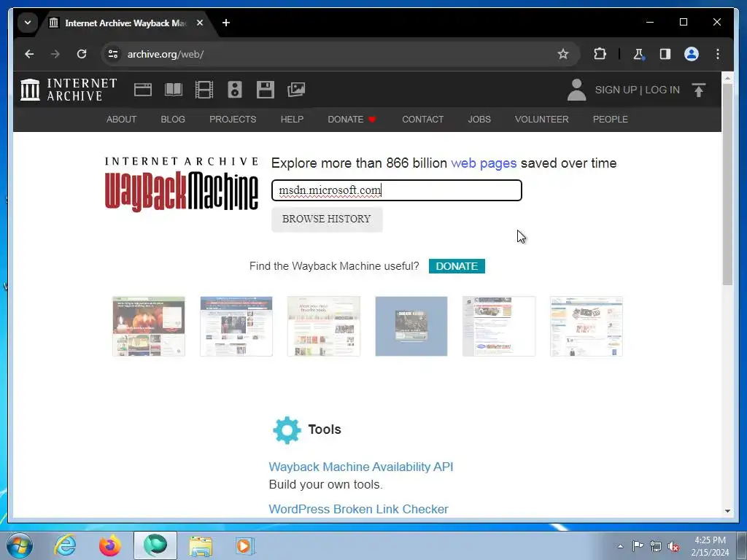Click the address bar URL archive.org/web/

[166, 54]
